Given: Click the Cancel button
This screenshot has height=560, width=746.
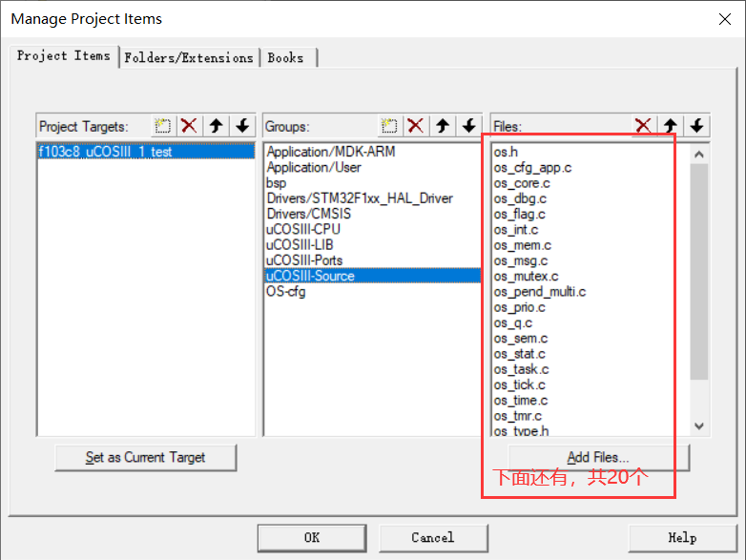Looking at the screenshot, I should point(433,538).
